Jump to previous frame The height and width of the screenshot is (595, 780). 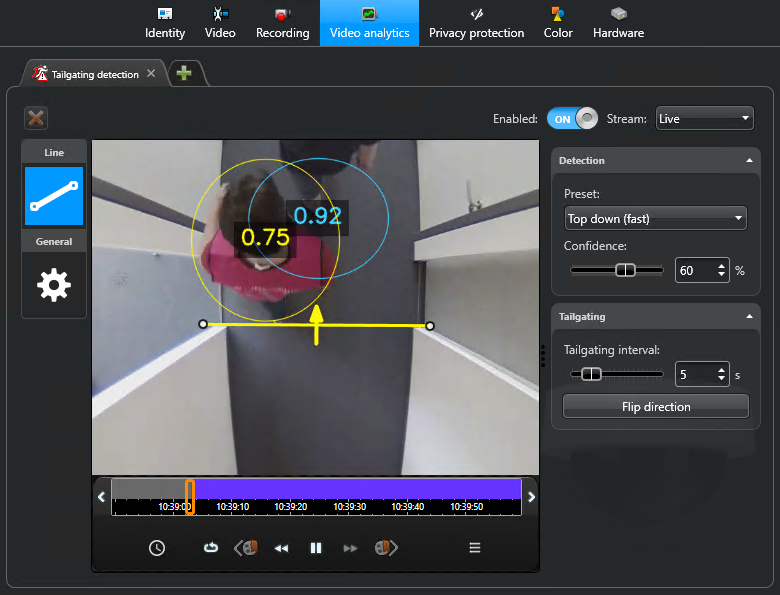[246, 548]
